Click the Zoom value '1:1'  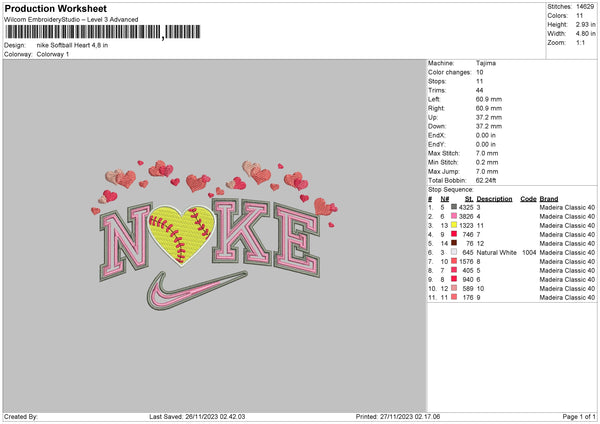click(580, 42)
